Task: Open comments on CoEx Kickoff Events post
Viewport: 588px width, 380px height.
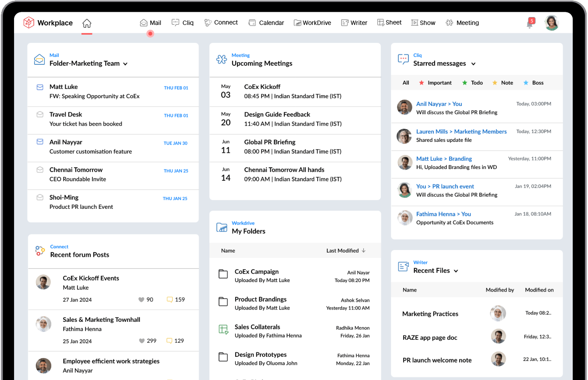Action: tap(170, 300)
